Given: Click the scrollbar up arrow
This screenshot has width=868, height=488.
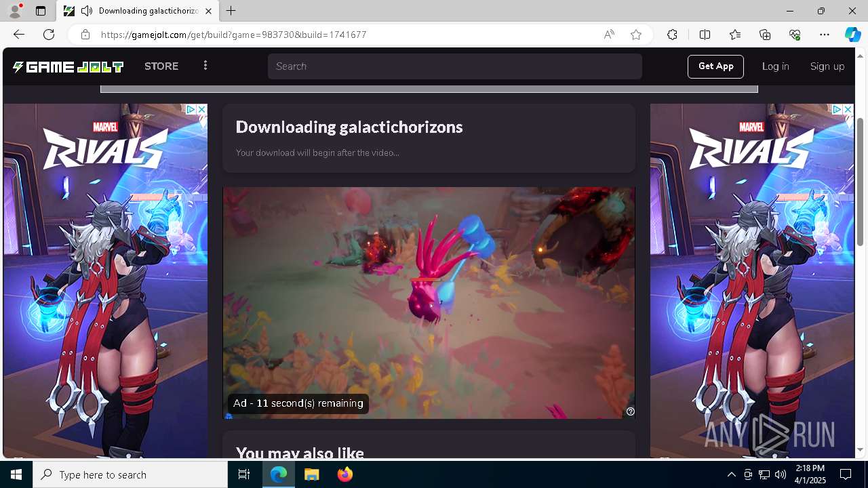Looking at the screenshot, I should coord(861,56).
